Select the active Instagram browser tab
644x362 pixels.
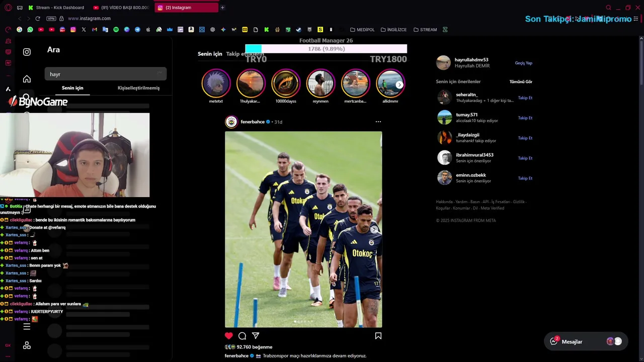186,8
